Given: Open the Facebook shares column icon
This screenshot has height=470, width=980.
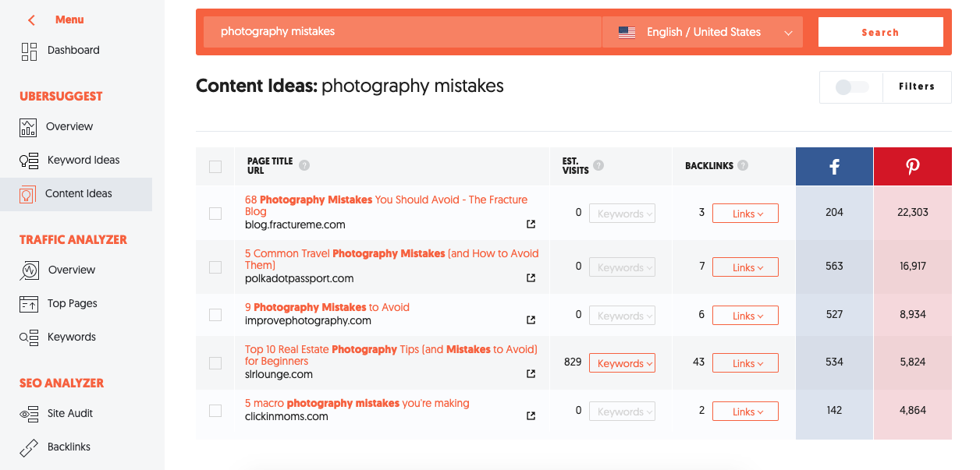Looking at the screenshot, I should [834, 166].
